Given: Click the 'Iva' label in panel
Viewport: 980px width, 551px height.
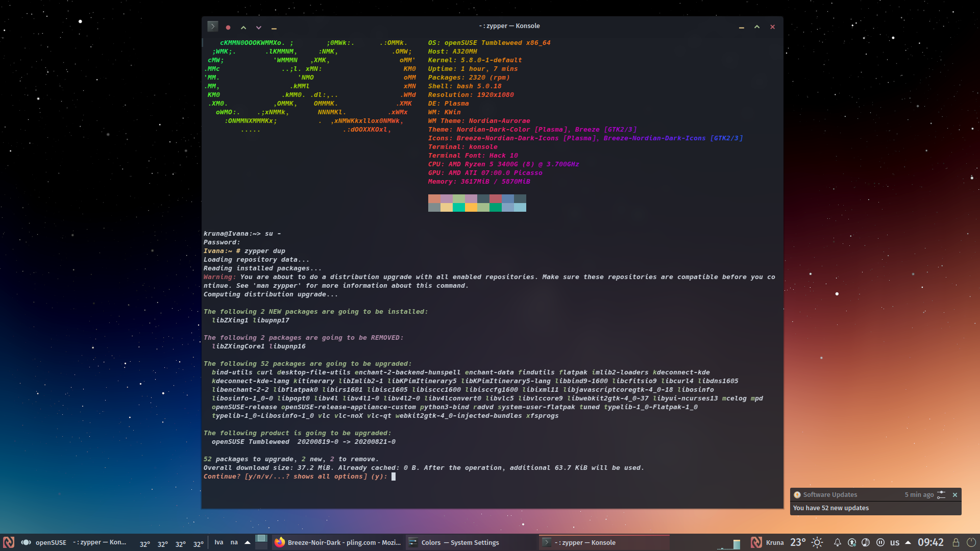Looking at the screenshot, I should click(x=219, y=542).
